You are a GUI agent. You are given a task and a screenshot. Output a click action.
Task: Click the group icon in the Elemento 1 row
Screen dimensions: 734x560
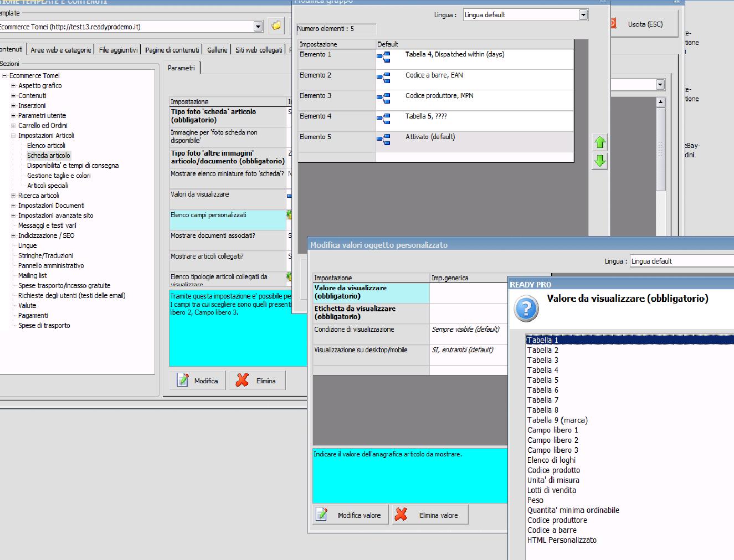pyautogui.click(x=383, y=56)
